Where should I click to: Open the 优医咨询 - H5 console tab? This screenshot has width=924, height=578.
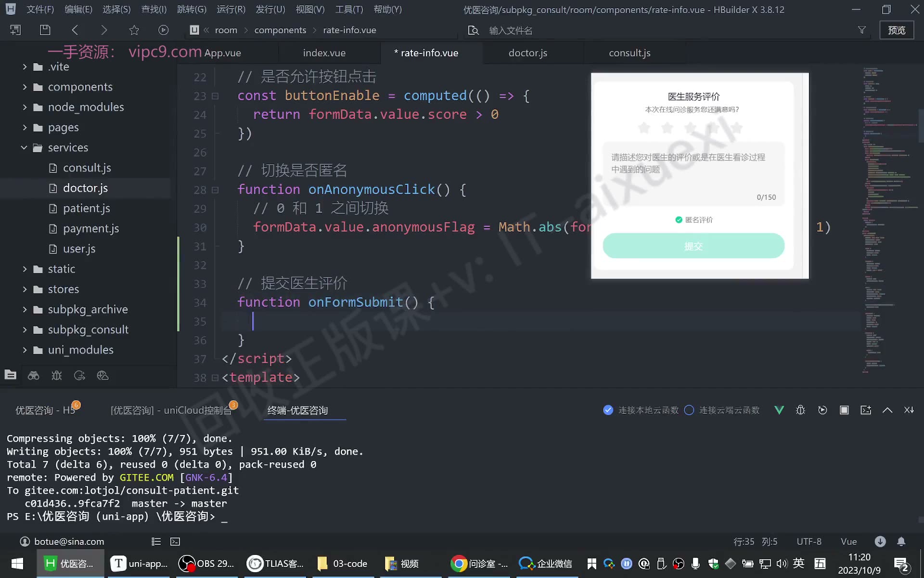(46, 410)
